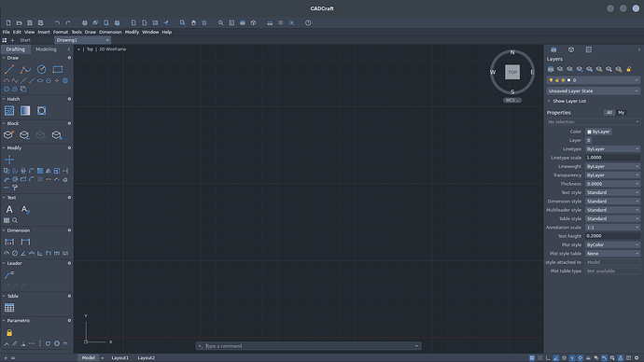Open the Linetype ByLayer dropdown
Screen dimensions: 644x362
[x=612, y=149]
